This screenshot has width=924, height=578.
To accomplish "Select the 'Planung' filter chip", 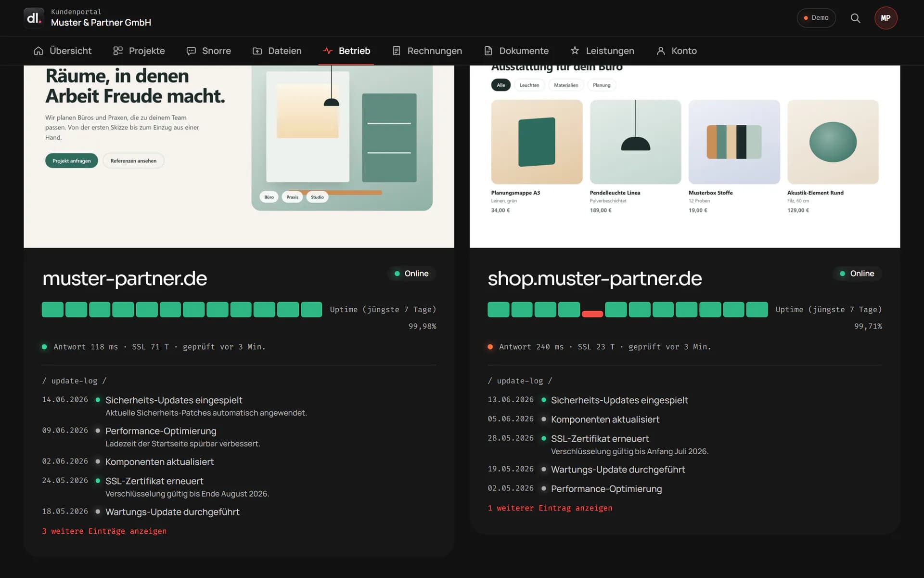I will point(602,85).
